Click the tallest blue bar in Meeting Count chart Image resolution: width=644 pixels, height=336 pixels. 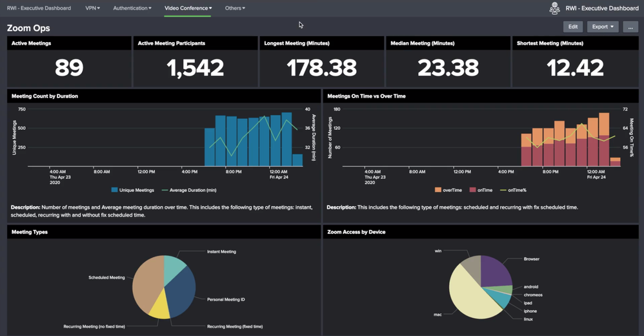[287, 140]
